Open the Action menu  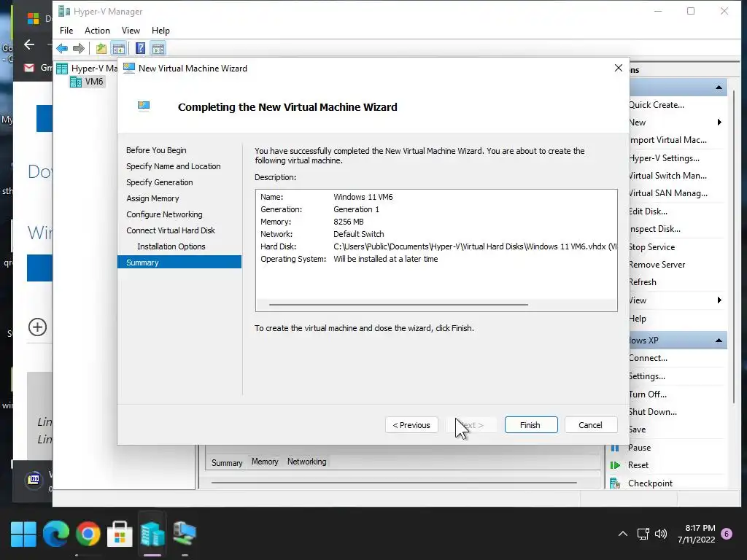(97, 31)
